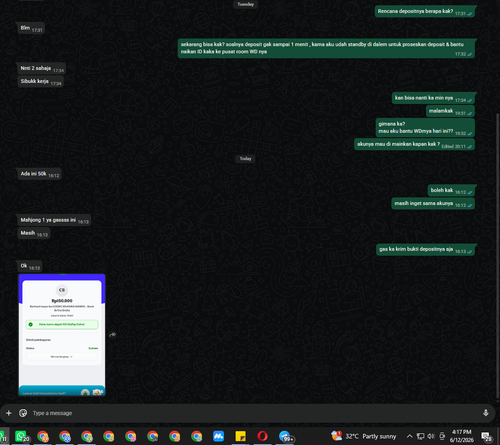Open the clock showing 4:17 PM
500x445 pixels.
point(462,436)
